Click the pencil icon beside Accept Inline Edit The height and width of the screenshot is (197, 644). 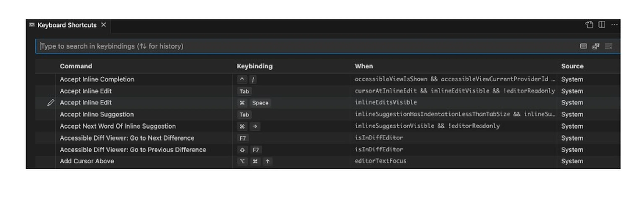pos(51,102)
